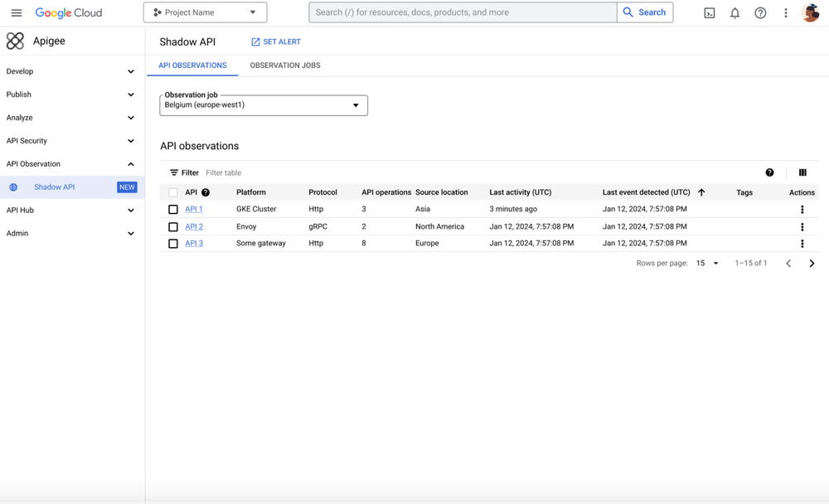Click the 'GKE Cluster' platform cell
The height and width of the screenshot is (504, 829).
[256, 210]
